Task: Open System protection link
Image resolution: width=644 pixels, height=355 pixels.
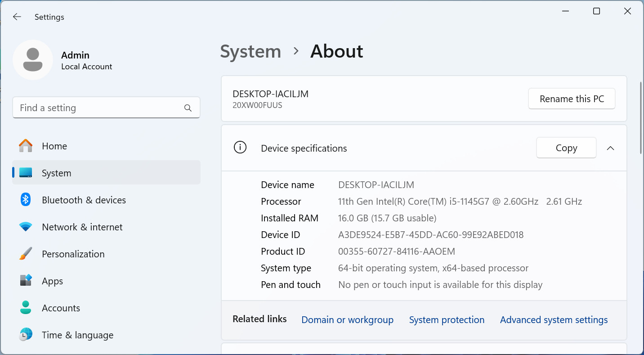Action: tap(447, 320)
